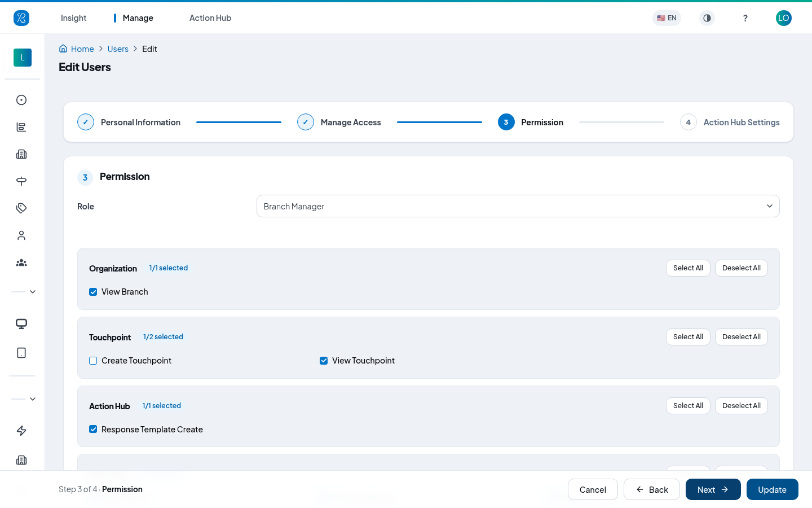Open the tablet device icon in sidebar
This screenshot has width=812, height=508.
[x=21, y=353]
